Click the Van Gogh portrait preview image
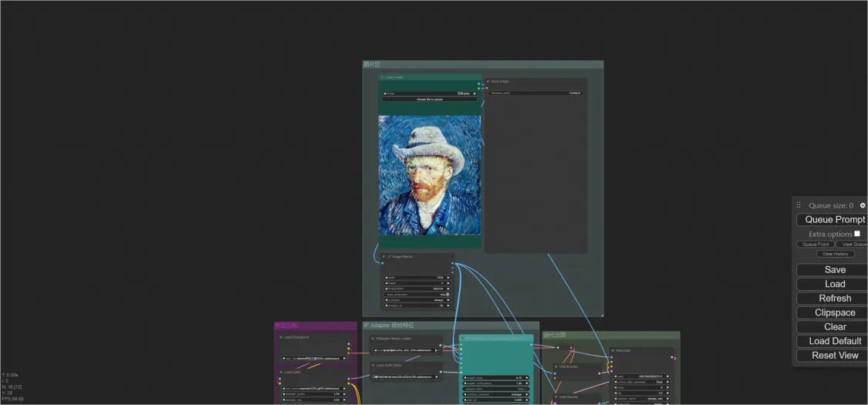Image resolution: width=868 pixels, height=405 pixels. tap(430, 175)
